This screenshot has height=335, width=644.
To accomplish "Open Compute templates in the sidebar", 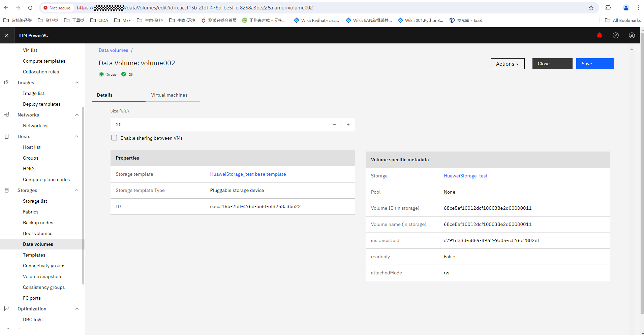I will [x=44, y=61].
